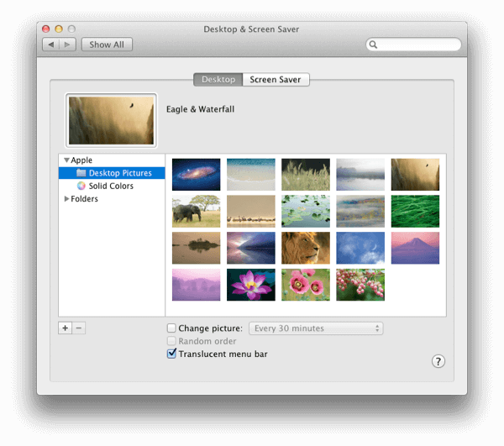Click inside the search field
Viewport: 504px width, 446px height.
[417, 45]
